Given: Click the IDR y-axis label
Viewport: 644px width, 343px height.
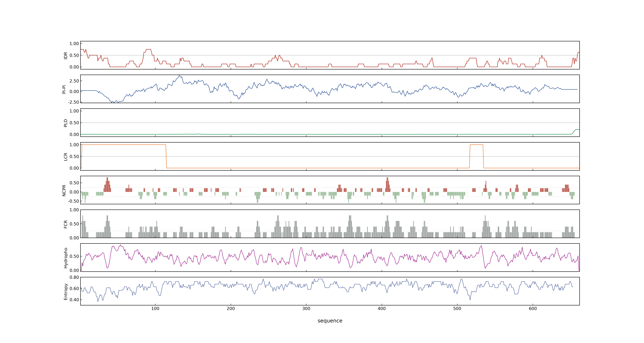Looking at the screenshot, I should click(x=66, y=55).
